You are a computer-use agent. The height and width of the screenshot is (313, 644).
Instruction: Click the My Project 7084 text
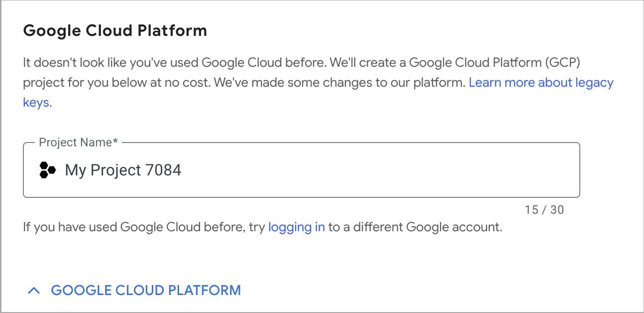(123, 170)
